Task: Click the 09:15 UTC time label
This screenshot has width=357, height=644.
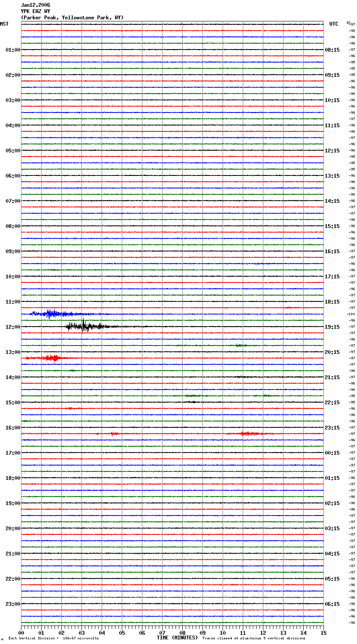Action: (x=332, y=75)
